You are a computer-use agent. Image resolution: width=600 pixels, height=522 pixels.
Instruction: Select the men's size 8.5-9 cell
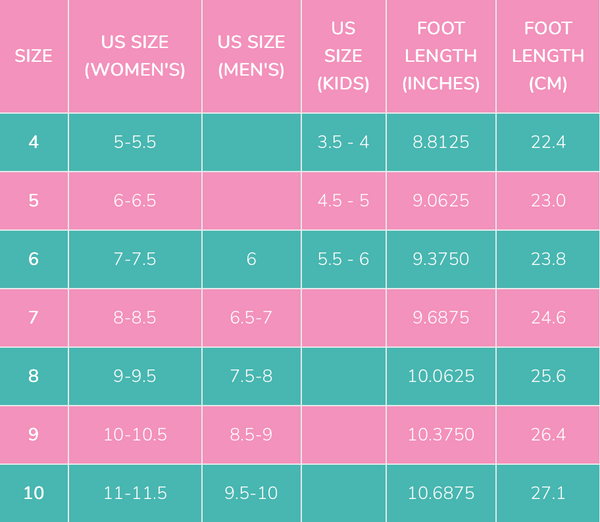251,435
